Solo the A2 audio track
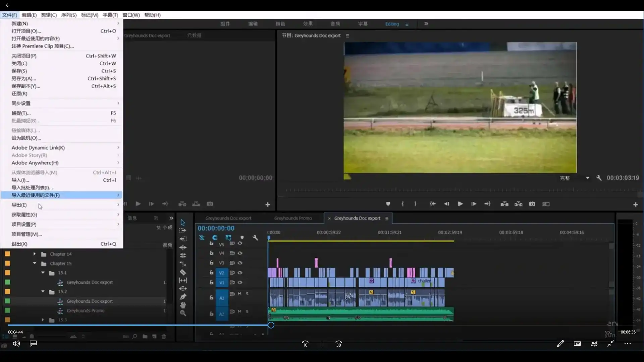Screen dimensions: 644x362 [247, 312]
